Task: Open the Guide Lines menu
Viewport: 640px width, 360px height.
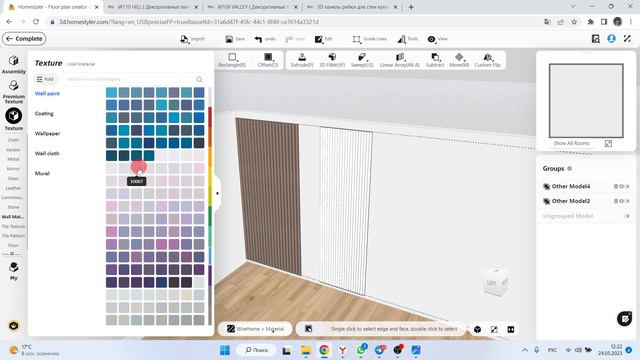Action: tap(369, 39)
